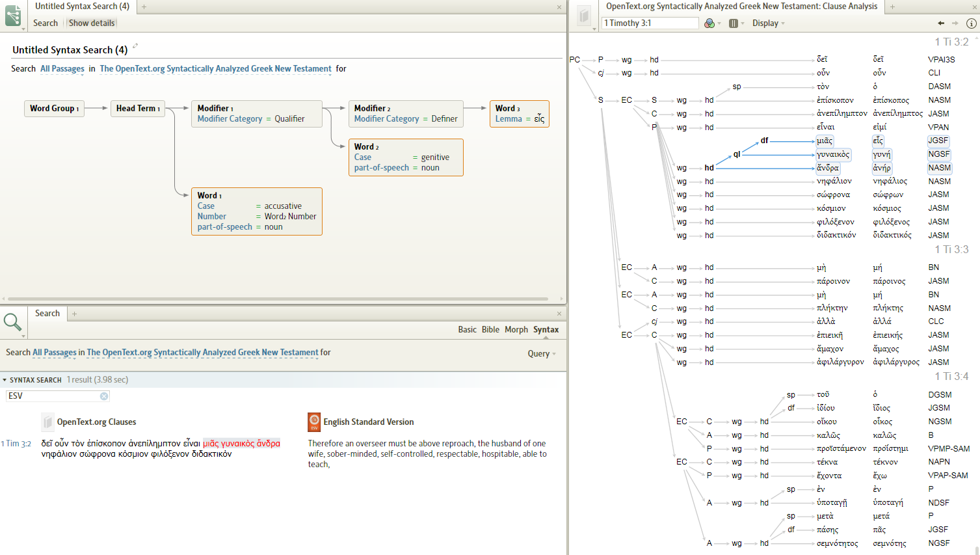Open All Passages range in Syntax Search editor

pos(62,69)
